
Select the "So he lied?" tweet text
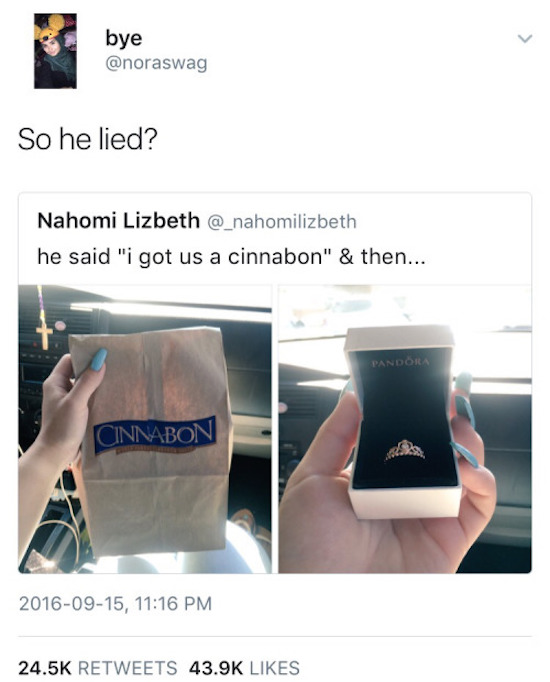point(87,140)
